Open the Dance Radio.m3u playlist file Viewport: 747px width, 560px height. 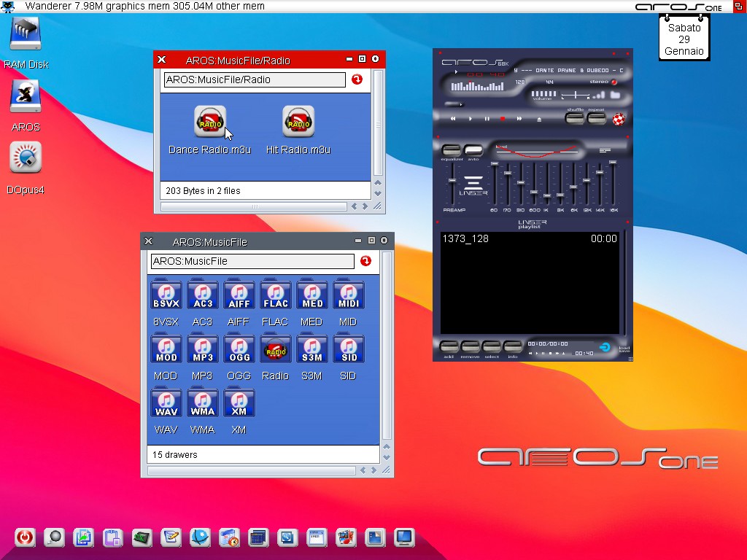click(x=209, y=122)
